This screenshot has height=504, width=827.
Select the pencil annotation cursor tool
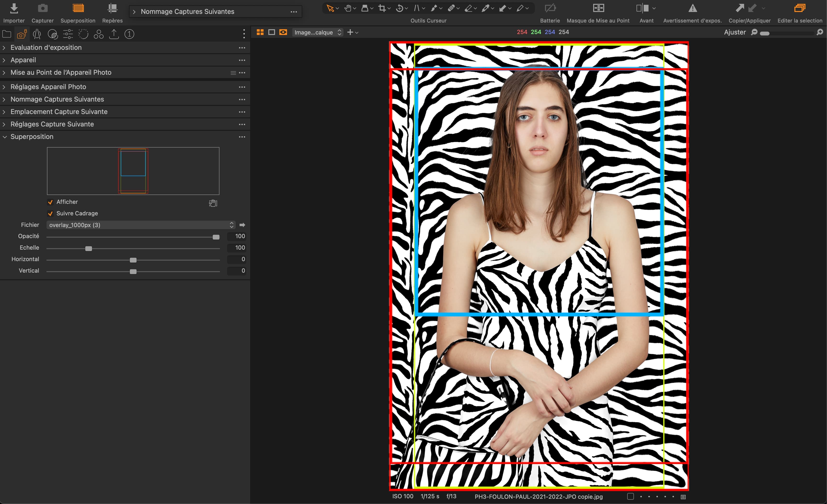point(520,8)
